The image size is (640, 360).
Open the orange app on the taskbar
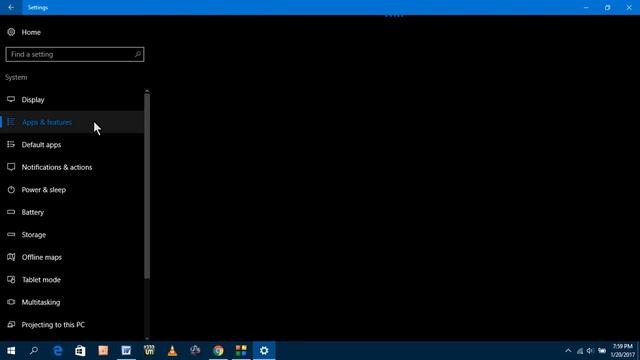tap(103, 351)
